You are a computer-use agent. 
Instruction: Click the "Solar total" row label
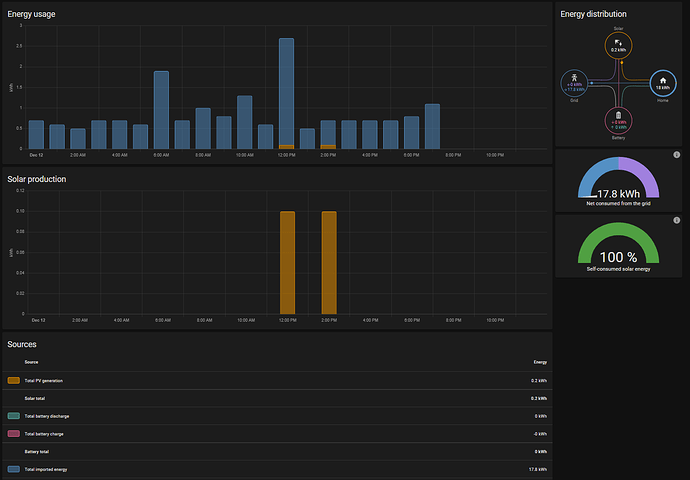pos(35,399)
